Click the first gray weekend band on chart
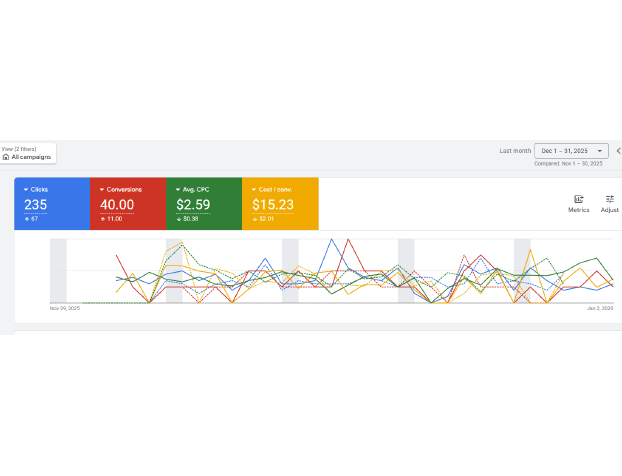 click(58, 270)
